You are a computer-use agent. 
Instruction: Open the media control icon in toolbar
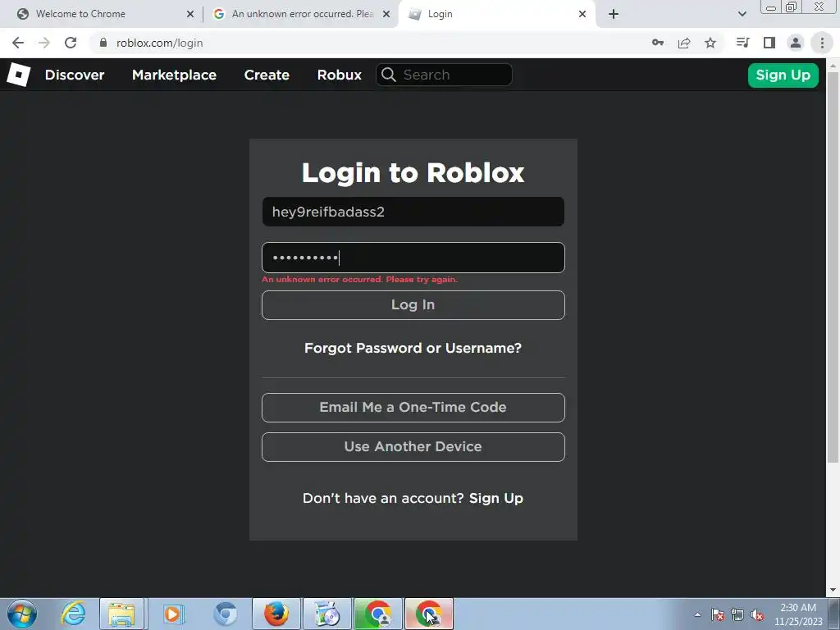click(x=742, y=43)
